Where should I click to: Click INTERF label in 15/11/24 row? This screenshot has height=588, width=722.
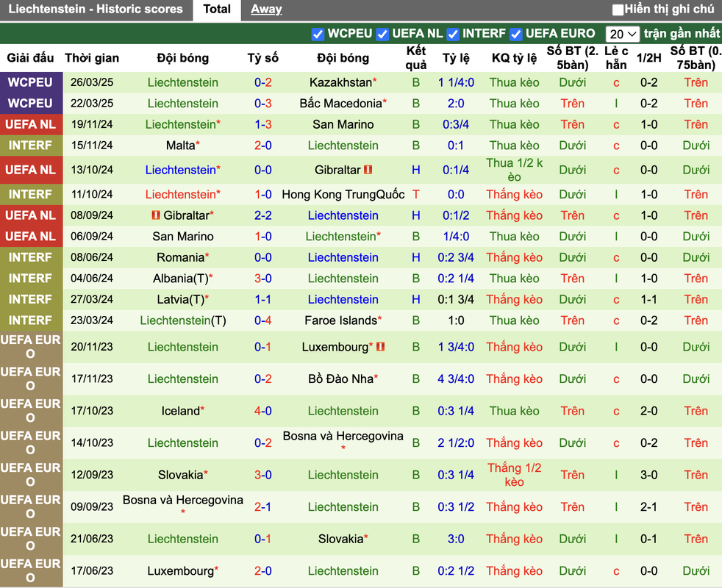[30, 146]
